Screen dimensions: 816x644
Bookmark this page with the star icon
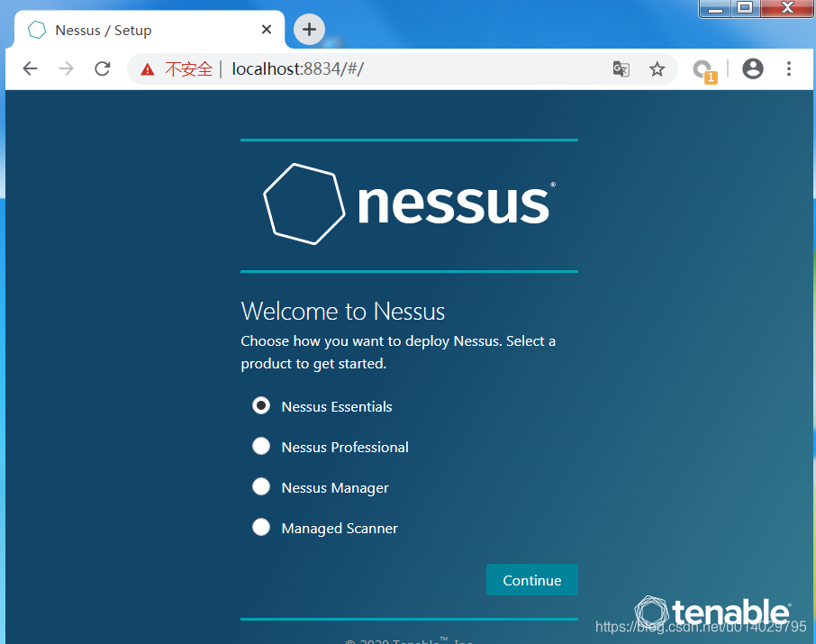657,68
